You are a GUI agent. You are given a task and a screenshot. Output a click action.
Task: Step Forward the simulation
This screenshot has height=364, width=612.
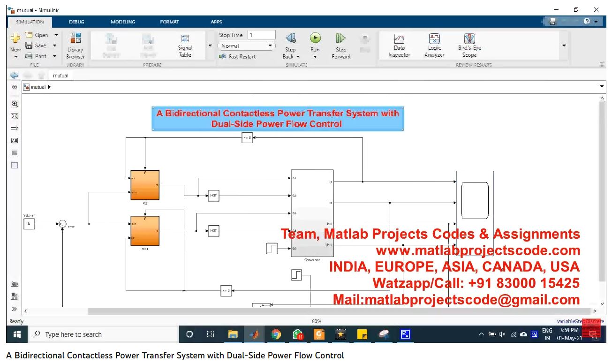(x=341, y=45)
